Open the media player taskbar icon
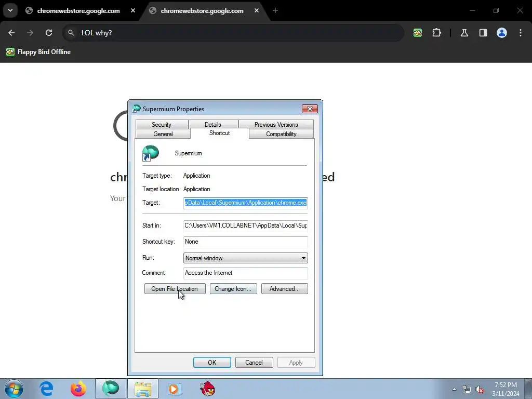This screenshot has height=399, width=532. [x=175, y=389]
